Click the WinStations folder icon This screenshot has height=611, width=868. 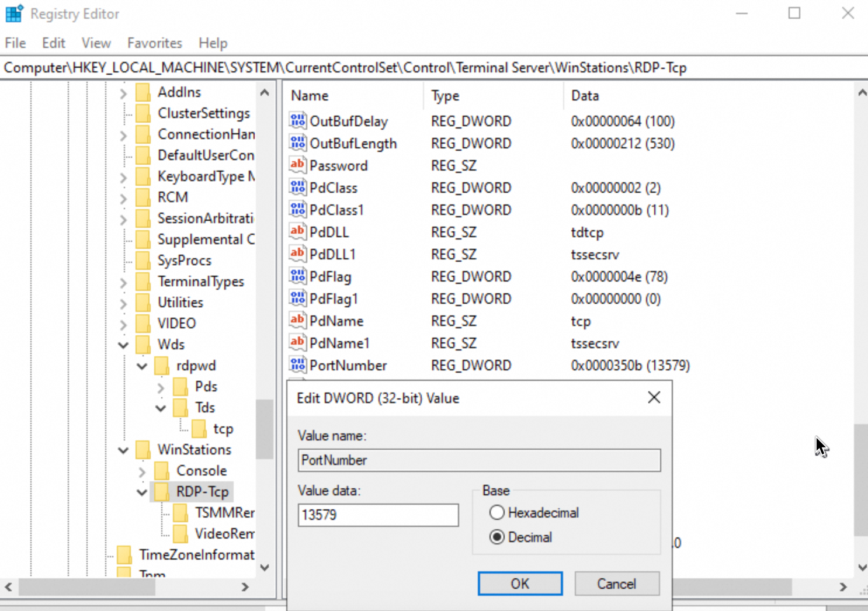143,450
